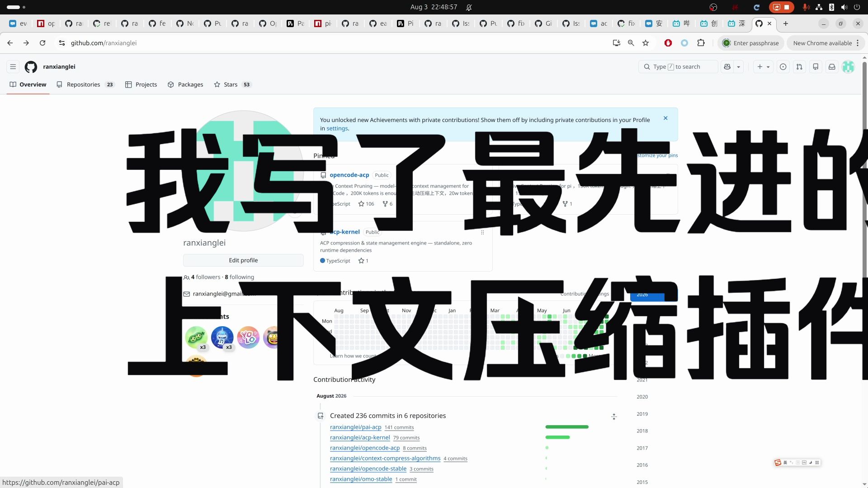The width and height of the screenshot is (868, 488).
Task: Select year 2020 in contribution filter
Action: click(642, 397)
